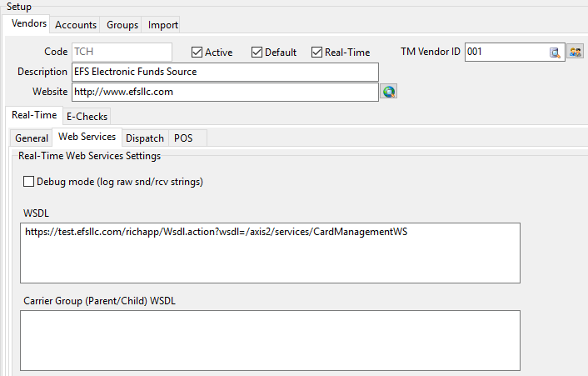Open the Dispatch tab
588x376 pixels.
(145, 138)
